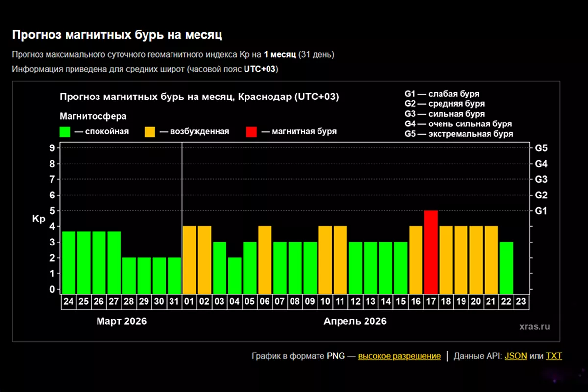The width and height of the screenshot is (588, 392).
Task: Click the date label 23 on axis
Action: click(521, 302)
